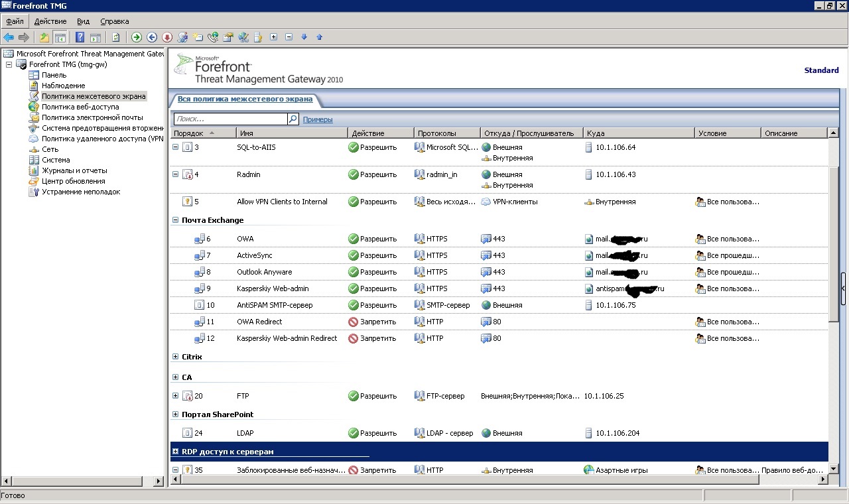Collapse the Портал SharePoint group
Screen dimensions: 849x504
[176, 414]
